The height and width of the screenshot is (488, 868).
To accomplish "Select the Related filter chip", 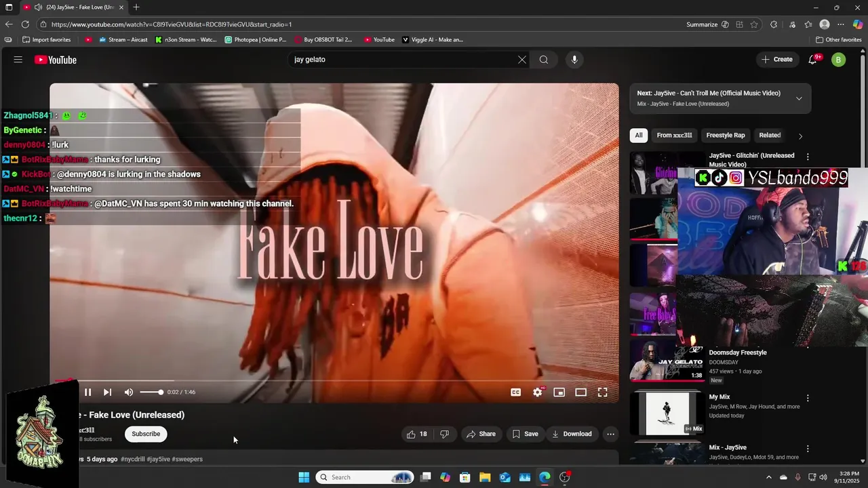I will click(x=770, y=136).
